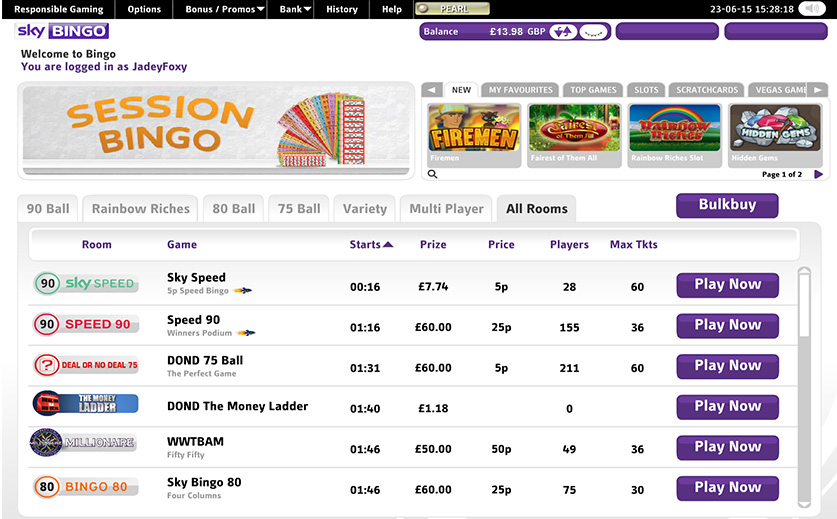Switch to the Rainbow Riches tab
The image size is (837, 519).
coord(141,208)
